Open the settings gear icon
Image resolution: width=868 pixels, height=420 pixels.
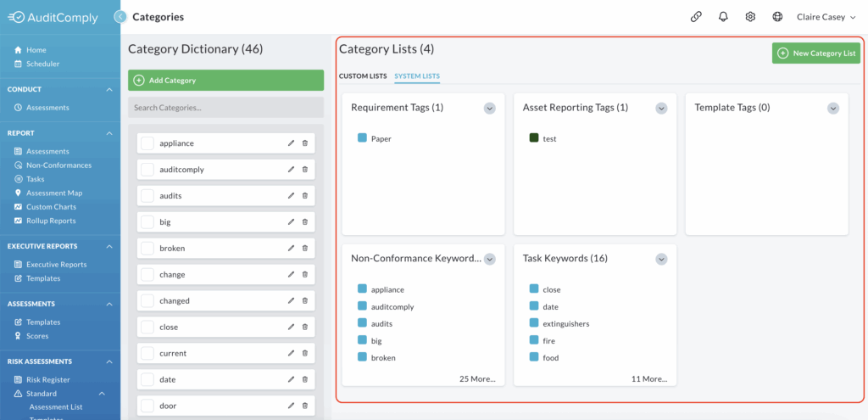(750, 17)
